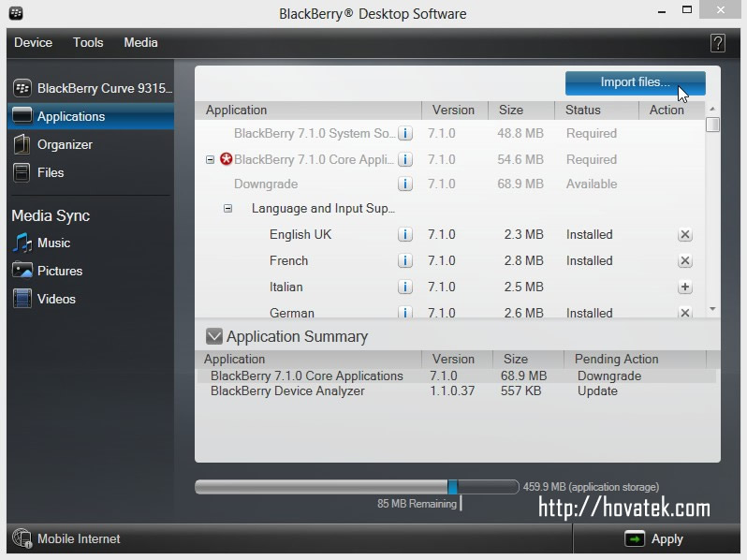This screenshot has height=560, width=747.
Task: Click the BlackBerry logo in the title bar
Action: (x=16, y=13)
